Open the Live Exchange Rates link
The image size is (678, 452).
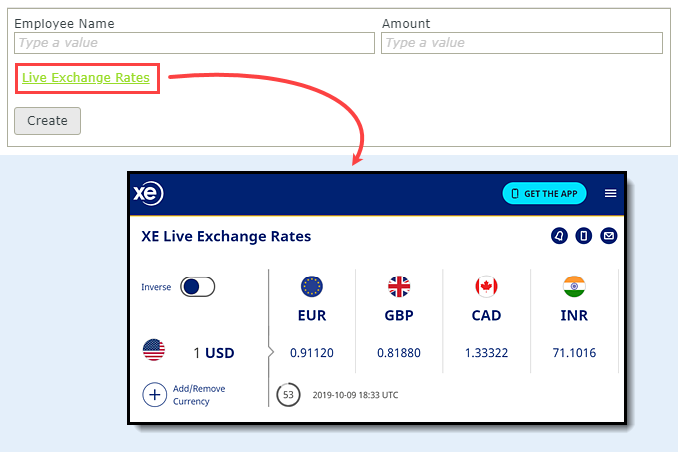[x=86, y=77]
